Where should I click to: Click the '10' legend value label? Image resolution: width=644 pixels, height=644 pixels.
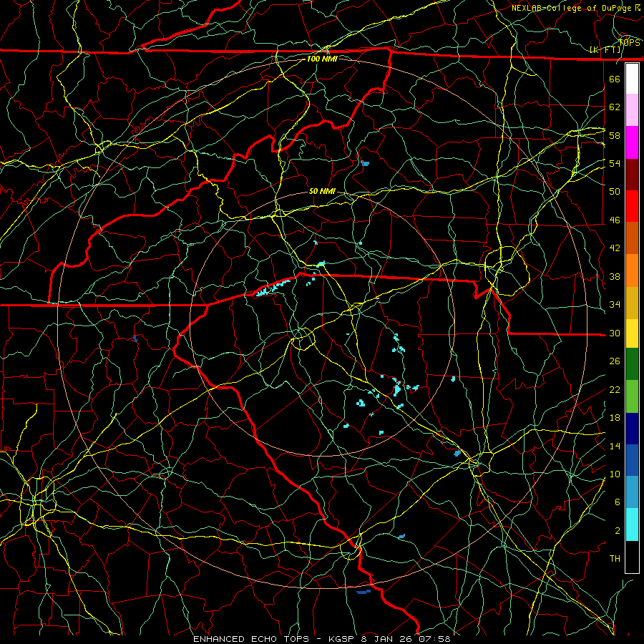[615, 474]
